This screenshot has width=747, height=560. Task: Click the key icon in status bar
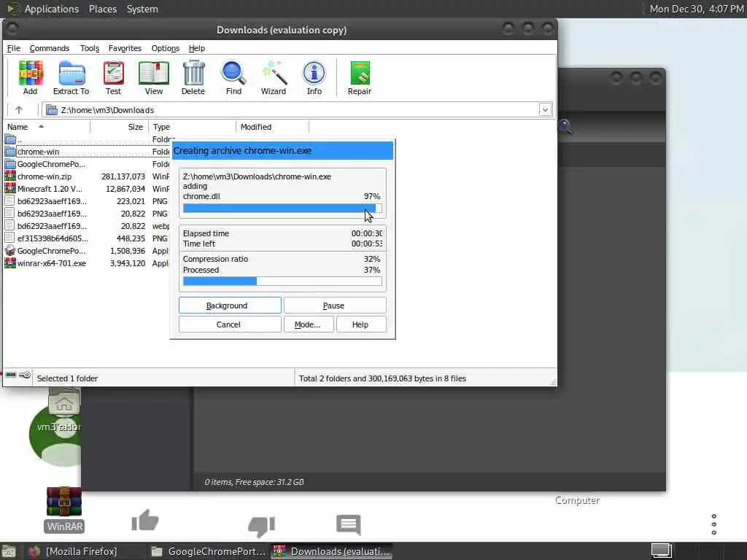click(26, 376)
